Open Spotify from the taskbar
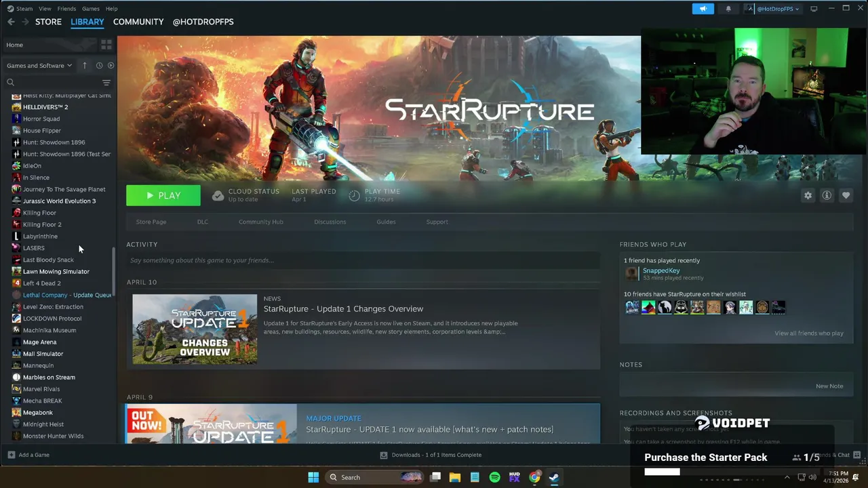 coord(494,477)
